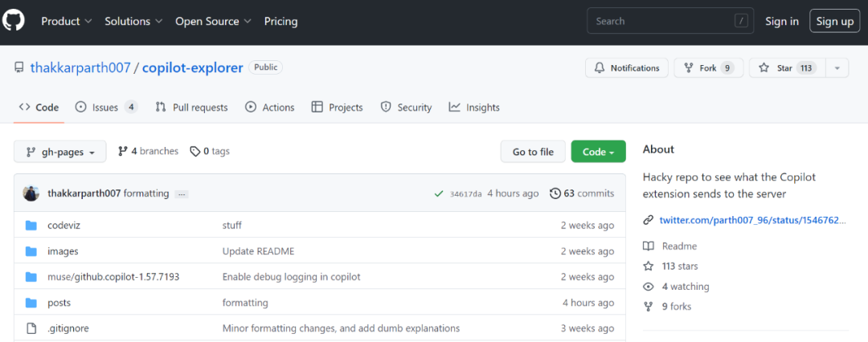This screenshot has height=342, width=868.
Task: Expand the Product menu
Action: 67,22
